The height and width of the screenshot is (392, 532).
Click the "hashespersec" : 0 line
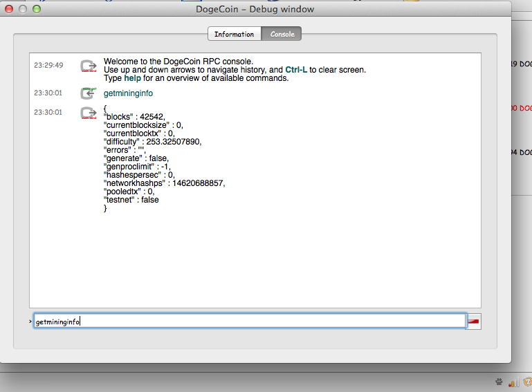[x=140, y=175]
